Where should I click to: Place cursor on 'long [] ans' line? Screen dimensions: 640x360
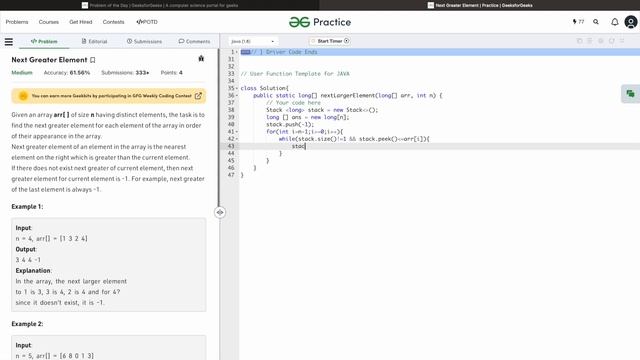coord(308,117)
